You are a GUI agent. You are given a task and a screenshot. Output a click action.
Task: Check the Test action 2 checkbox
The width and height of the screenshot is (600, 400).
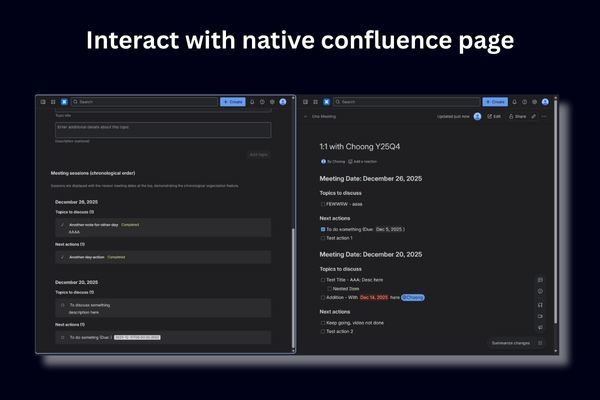(323, 331)
